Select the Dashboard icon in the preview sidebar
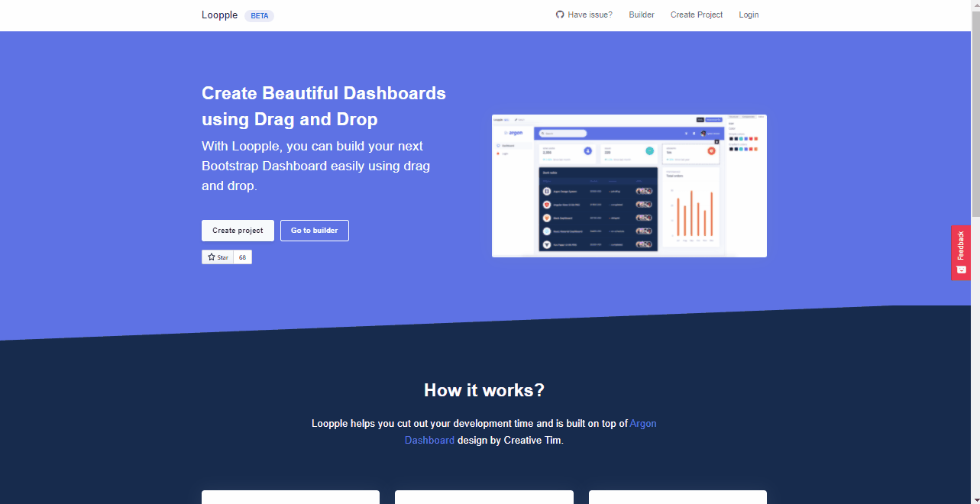Viewport: 980px width, 504px height. [498, 145]
